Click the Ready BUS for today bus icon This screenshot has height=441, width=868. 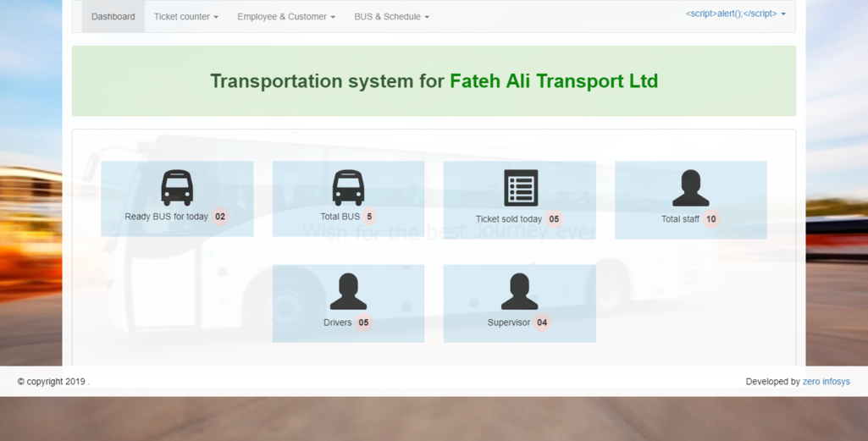(x=177, y=188)
